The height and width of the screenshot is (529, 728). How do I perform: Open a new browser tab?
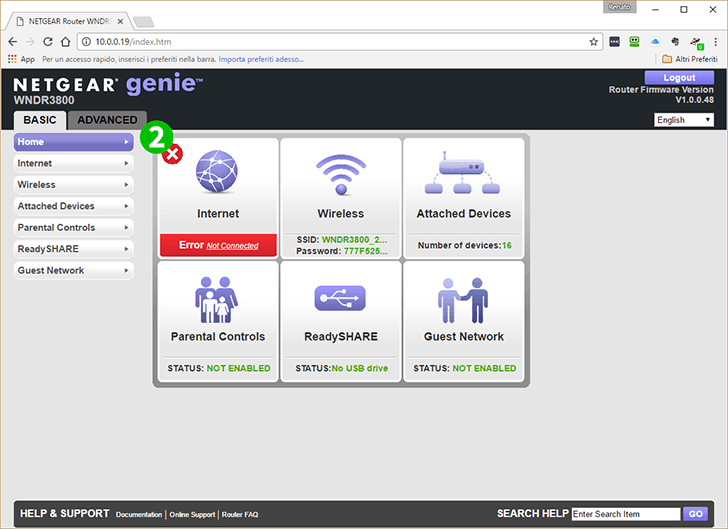[x=143, y=21]
